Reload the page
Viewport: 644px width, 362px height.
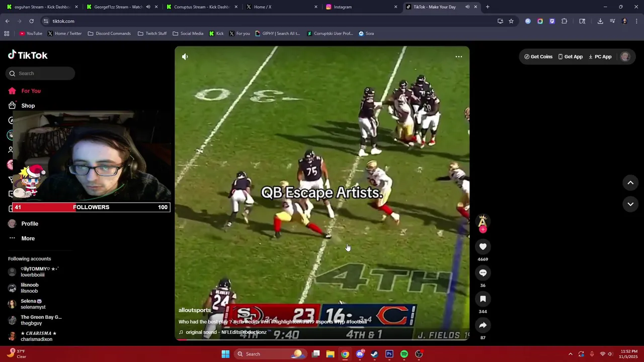pyautogui.click(x=31, y=21)
